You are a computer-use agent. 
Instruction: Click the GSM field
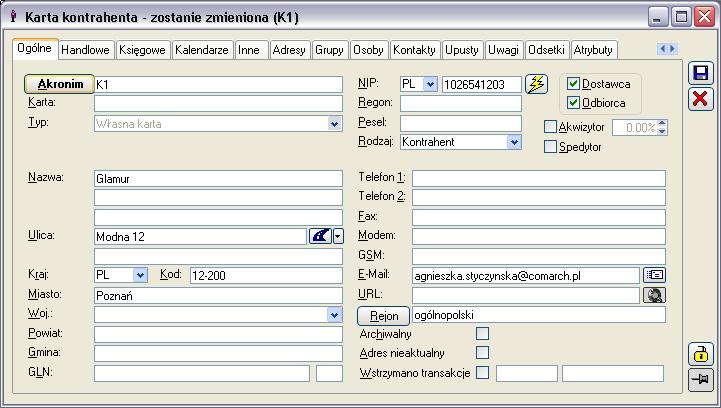539,256
